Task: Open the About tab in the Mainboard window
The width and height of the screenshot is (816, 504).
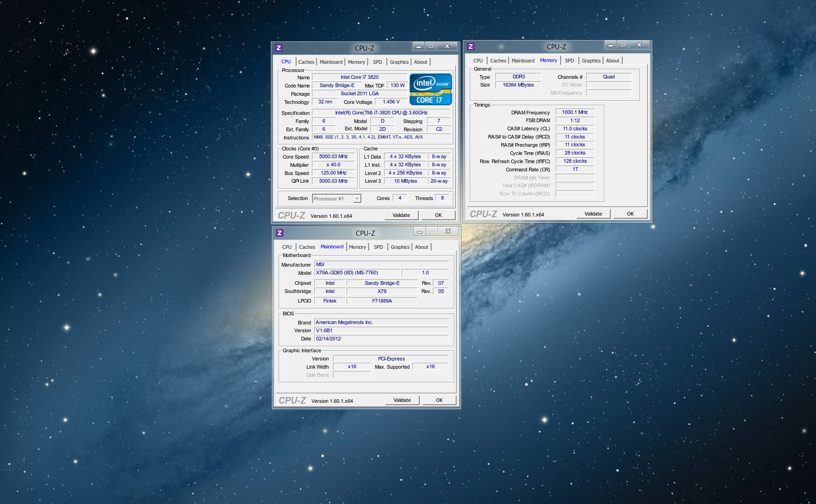Action: coord(421,247)
